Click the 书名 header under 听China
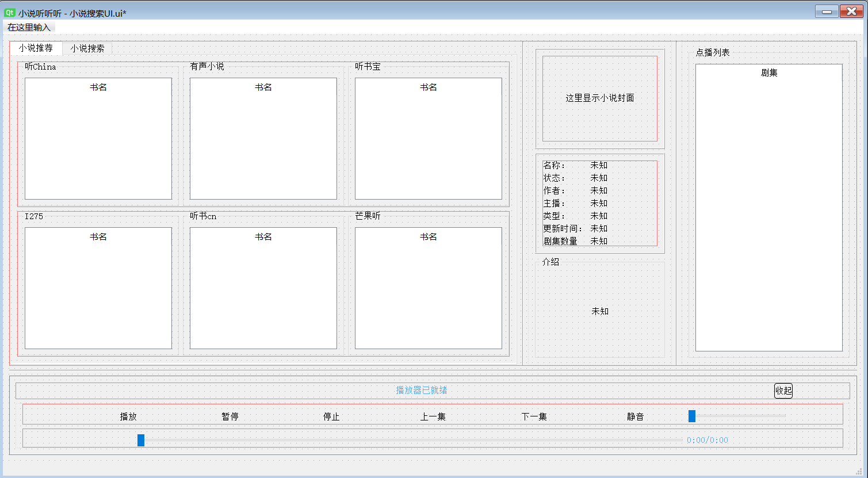The image size is (868, 478). click(x=98, y=87)
